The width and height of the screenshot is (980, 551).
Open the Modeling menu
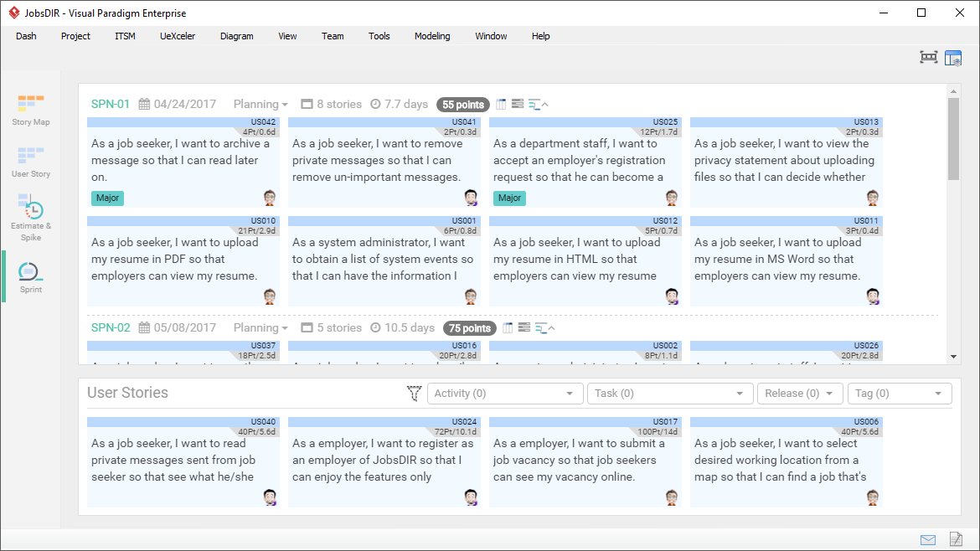click(x=432, y=36)
